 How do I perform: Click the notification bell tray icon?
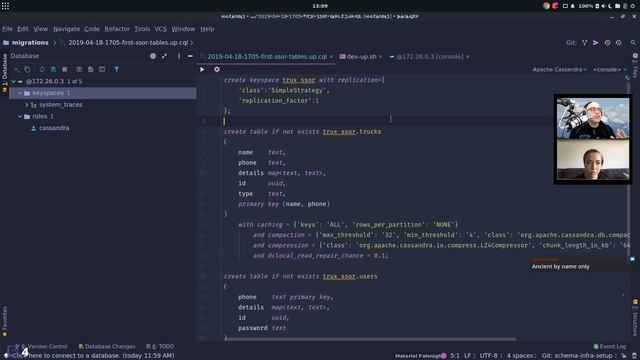point(573,6)
